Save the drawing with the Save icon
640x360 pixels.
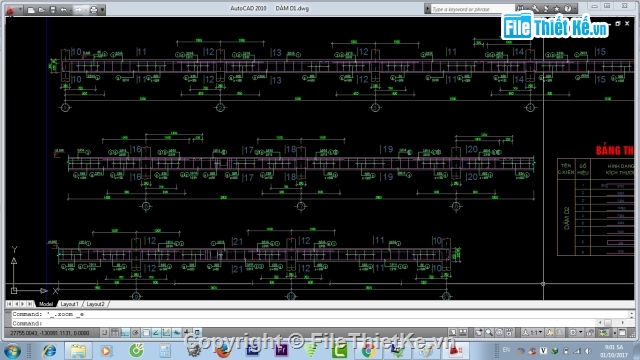coord(53,10)
